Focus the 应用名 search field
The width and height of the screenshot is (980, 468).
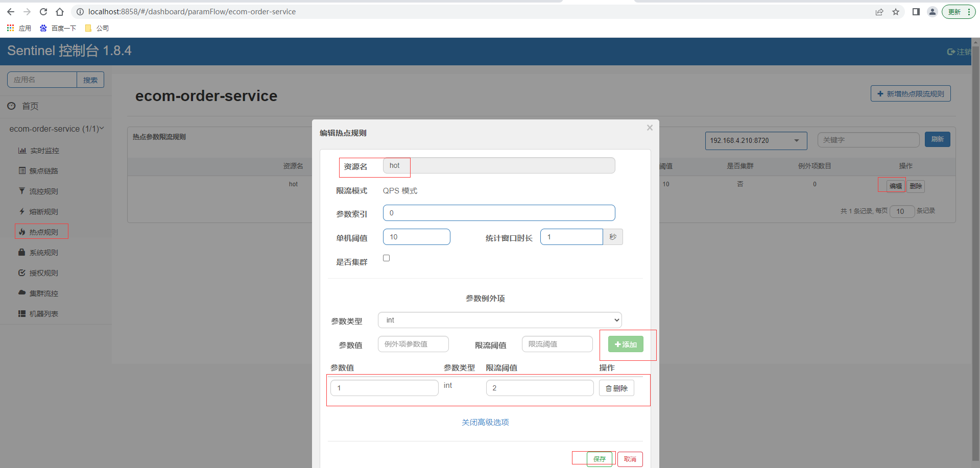coord(42,80)
